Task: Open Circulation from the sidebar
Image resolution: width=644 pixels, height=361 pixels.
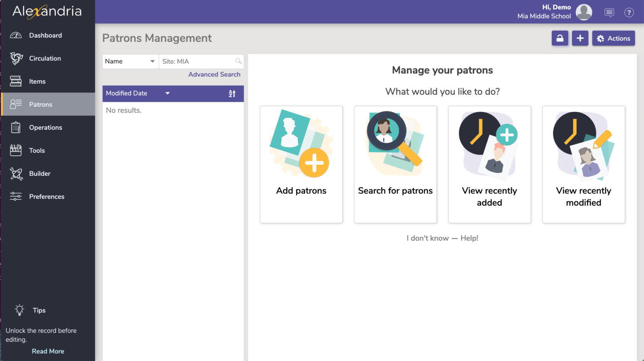Action: click(x=45, y=59)
